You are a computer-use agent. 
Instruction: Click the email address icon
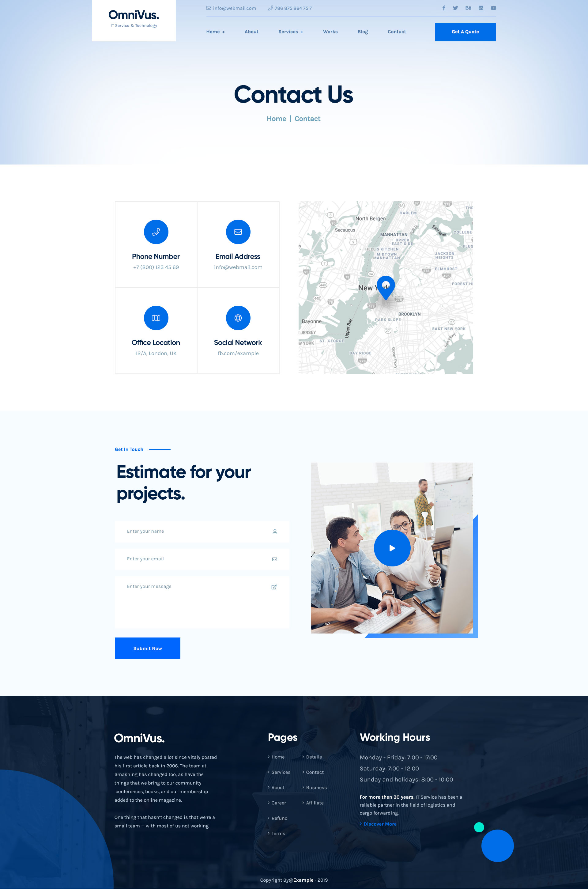(x=238, y=232)
